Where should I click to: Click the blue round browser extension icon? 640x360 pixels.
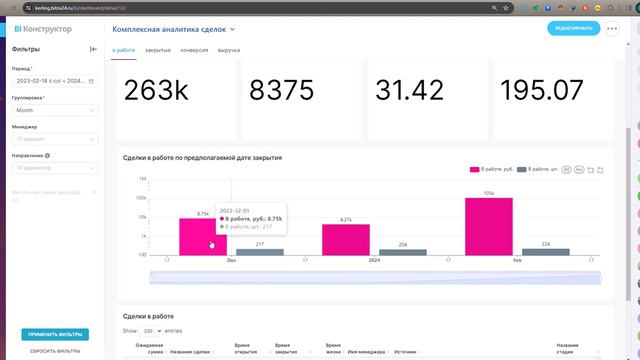[x=548, y=8]
